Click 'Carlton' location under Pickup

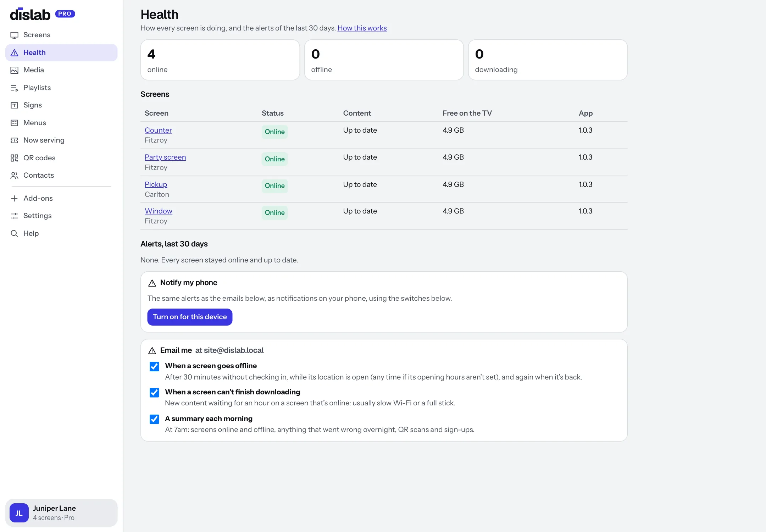[157, 194]
